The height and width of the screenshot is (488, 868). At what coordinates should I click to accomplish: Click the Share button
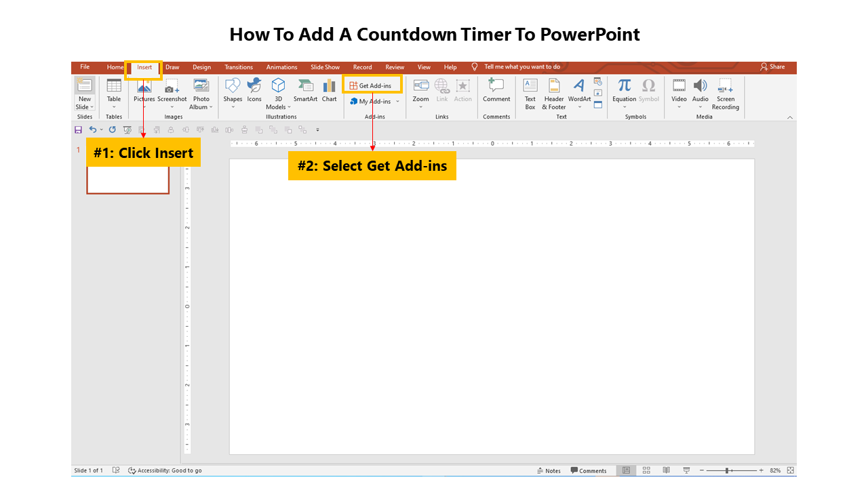tap(772, 67)
